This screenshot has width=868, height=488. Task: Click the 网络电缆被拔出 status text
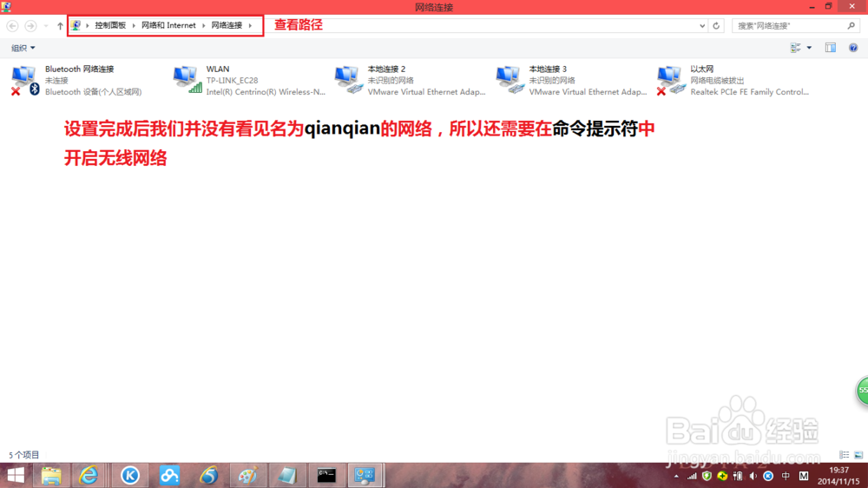click(718, 80)
